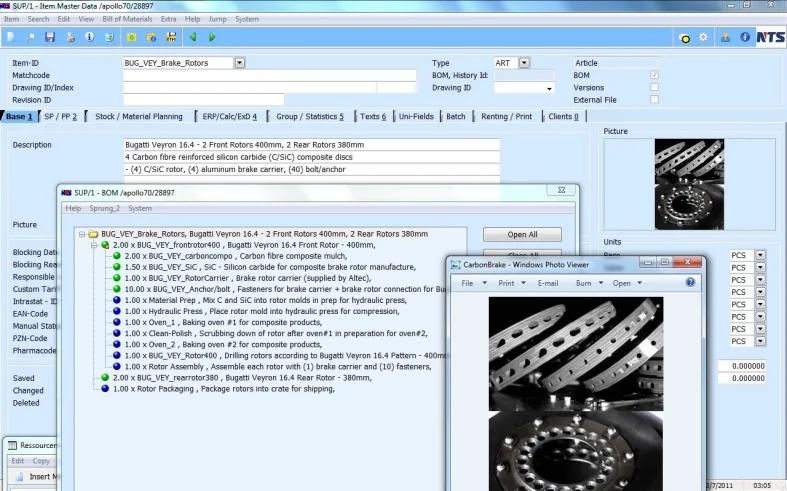Screen dimensions: 787x491
Task: Open the Drawing ID dropdown
Action: click(549, 88)
